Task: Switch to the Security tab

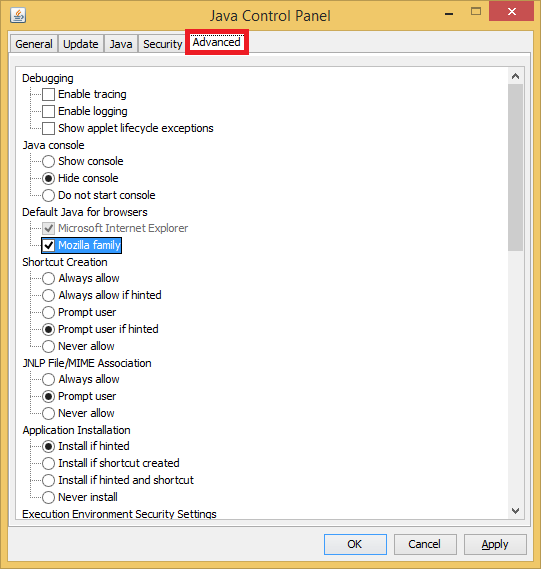Action: pyautogui.click(x=162, y=44)
